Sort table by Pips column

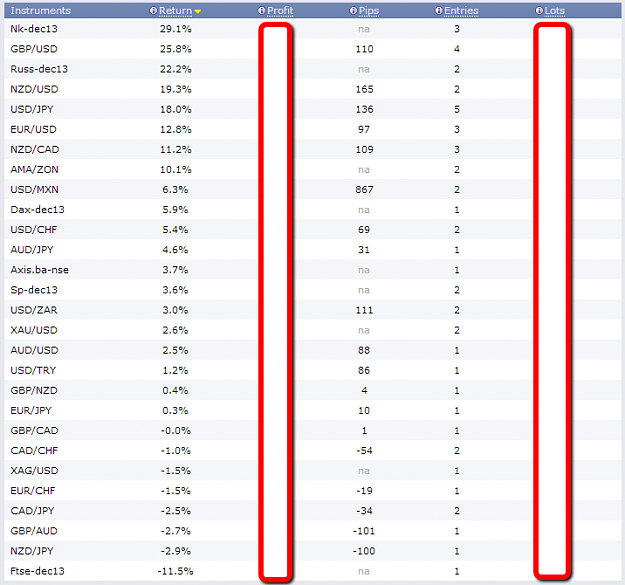(x=369, y=11)
